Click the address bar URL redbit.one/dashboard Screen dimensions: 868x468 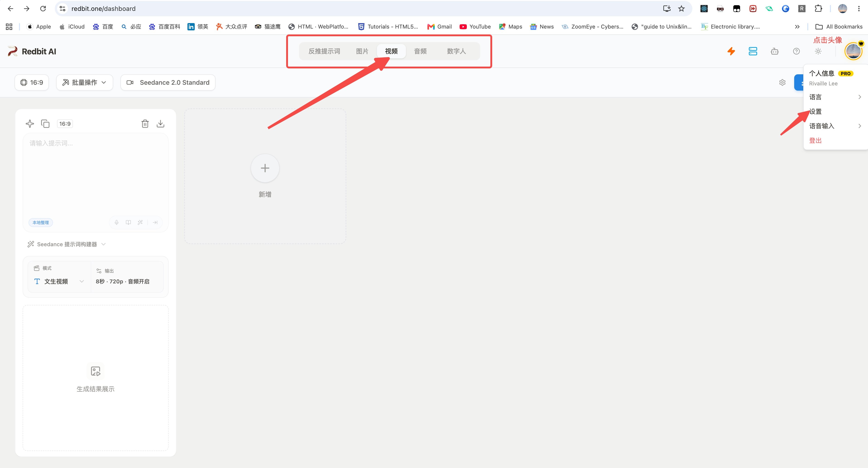pyautogui.click(x=103, y=9)
